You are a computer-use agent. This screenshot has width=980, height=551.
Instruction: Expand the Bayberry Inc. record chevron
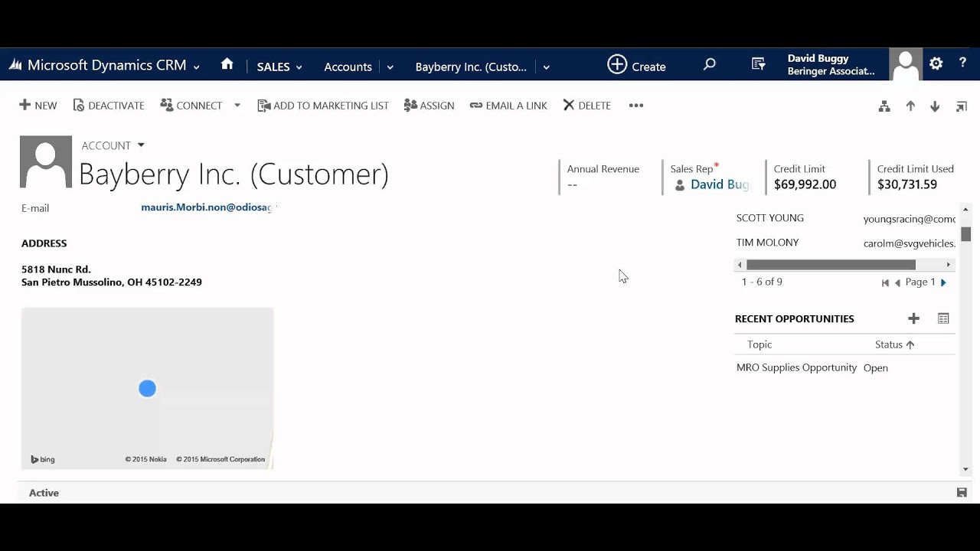pos(546,67)
